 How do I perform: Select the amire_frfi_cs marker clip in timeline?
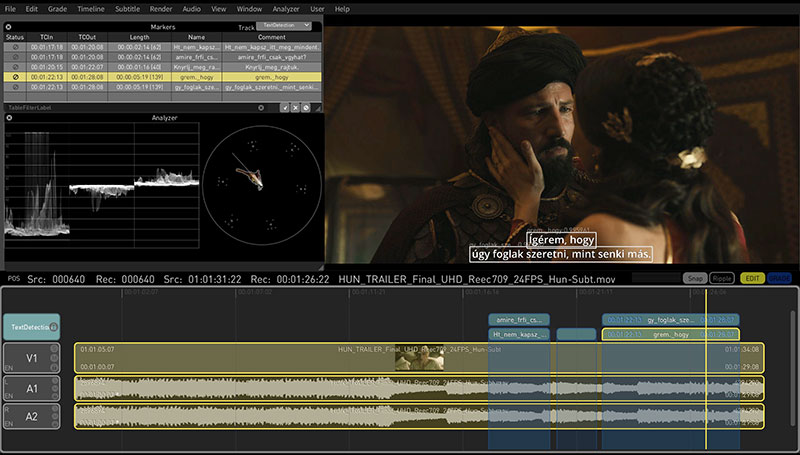coord(519,320)
